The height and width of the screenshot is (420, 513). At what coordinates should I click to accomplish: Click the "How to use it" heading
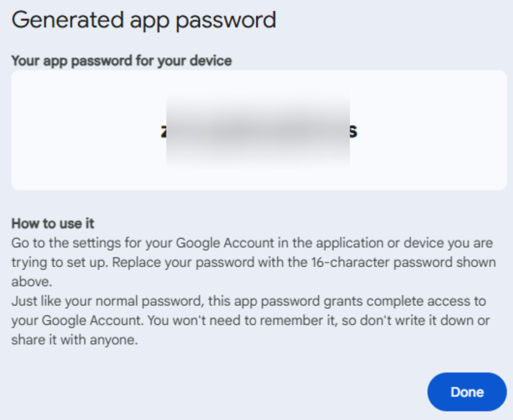pyautogui.click(x=53, y=223)
